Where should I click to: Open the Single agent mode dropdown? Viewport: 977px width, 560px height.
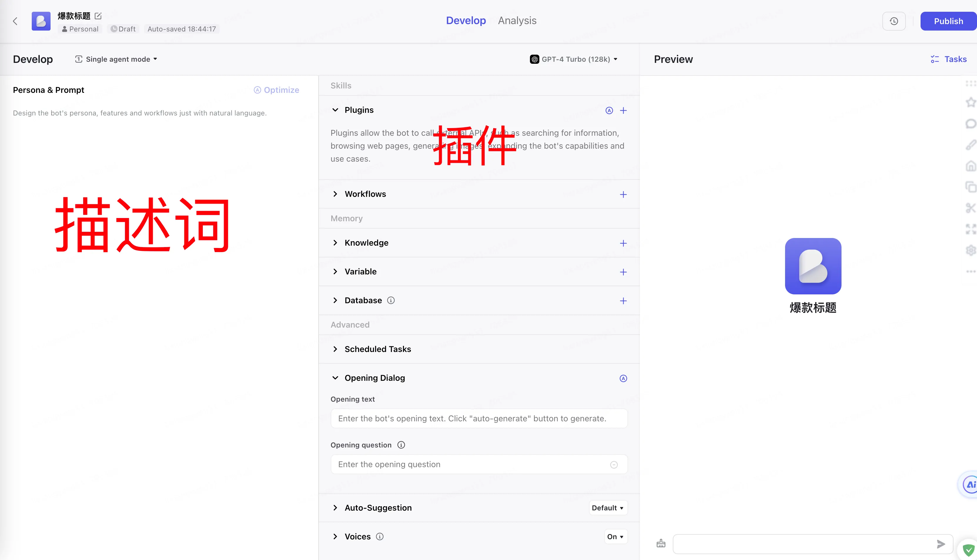coord(116,59)
